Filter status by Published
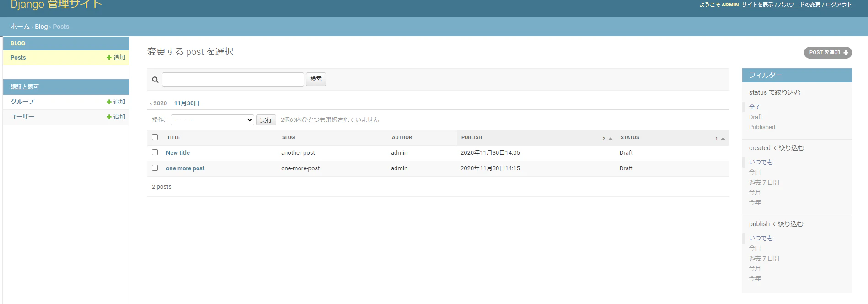The height and width of the screenshot is (304, 868). (x=762, y=127)
